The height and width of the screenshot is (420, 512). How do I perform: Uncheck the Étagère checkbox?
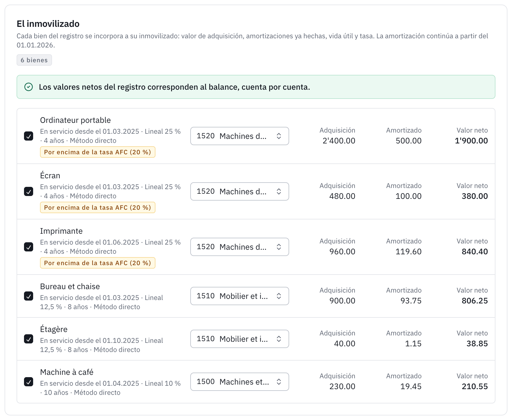[29, 339]
